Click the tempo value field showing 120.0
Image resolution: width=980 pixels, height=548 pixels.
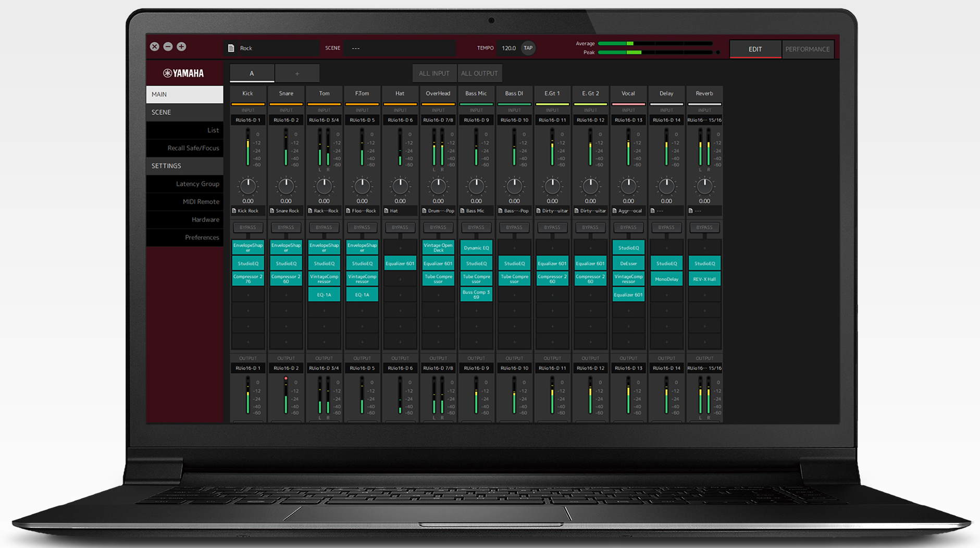coord(508,48)
